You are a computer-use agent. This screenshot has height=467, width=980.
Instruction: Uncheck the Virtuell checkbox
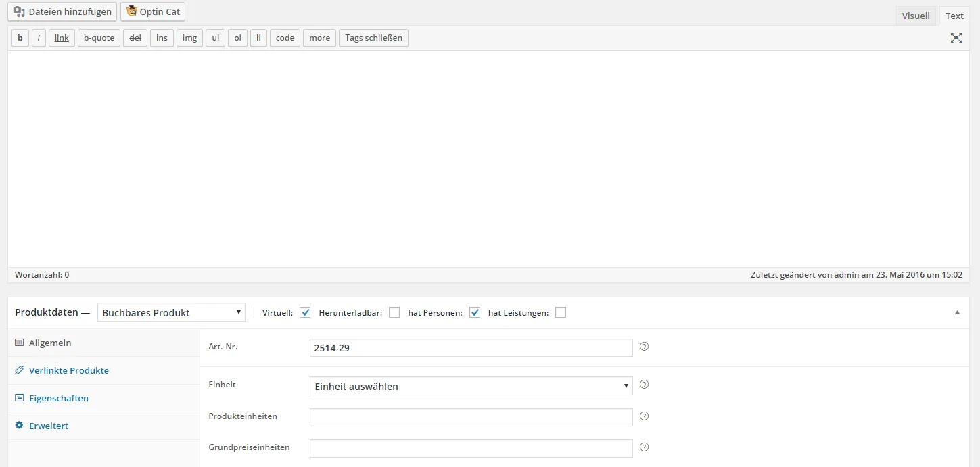pos(305,312)
